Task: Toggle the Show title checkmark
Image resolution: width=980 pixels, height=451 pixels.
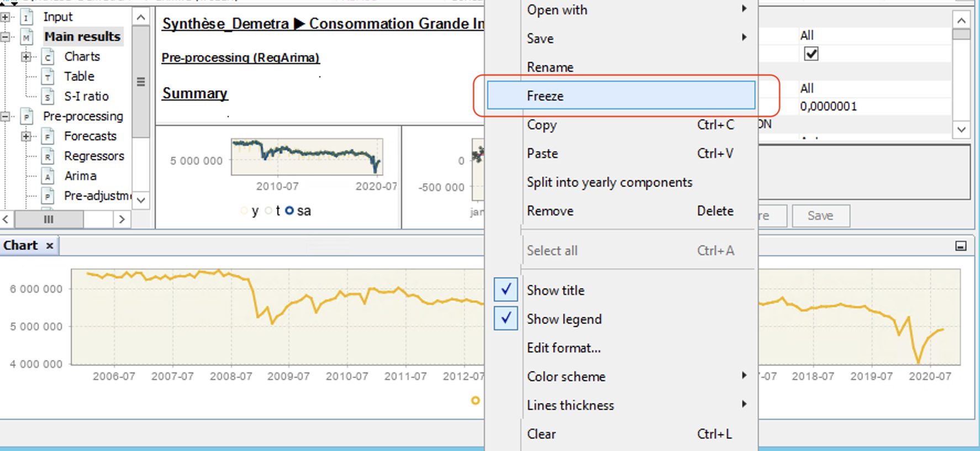Action: point(505,290)
